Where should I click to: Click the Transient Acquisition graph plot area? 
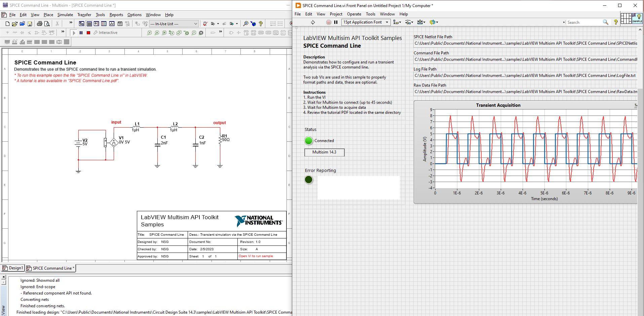pyautogui.click(x=536, y=148)
